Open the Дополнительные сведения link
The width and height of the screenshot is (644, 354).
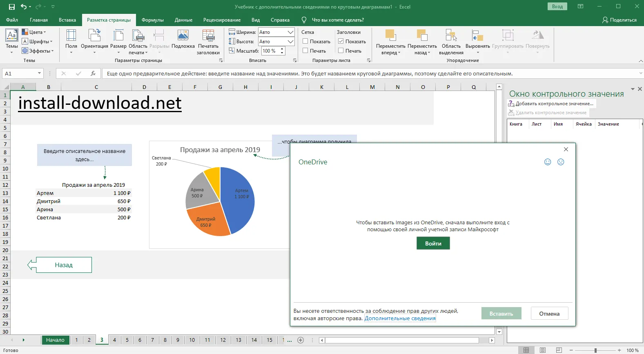click(400, 318)
